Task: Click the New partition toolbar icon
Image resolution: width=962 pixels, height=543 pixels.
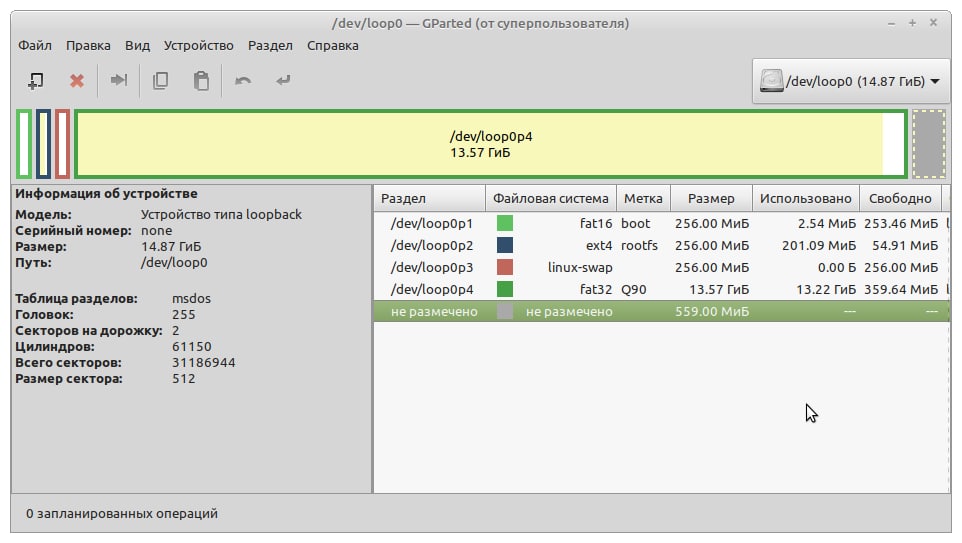Action: (x=36, y=80)
